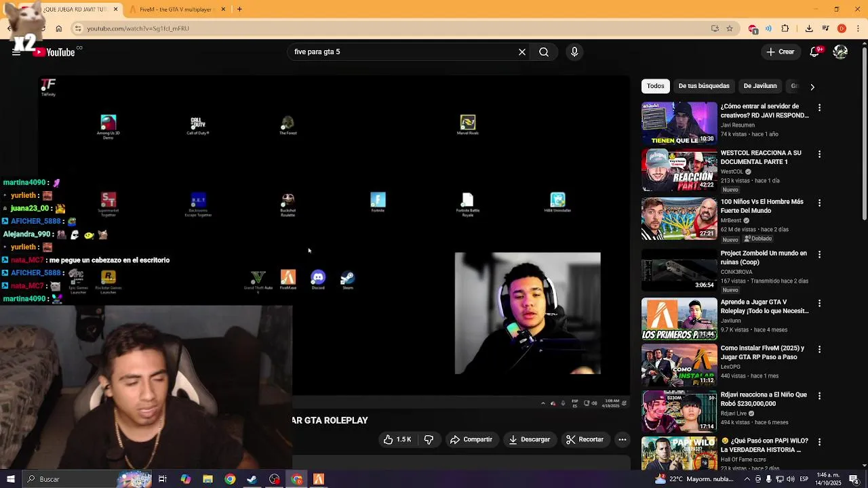This screenshot has width=868, height=488.
Task: Run search with the magnifier button
Action: pos(544,52)
